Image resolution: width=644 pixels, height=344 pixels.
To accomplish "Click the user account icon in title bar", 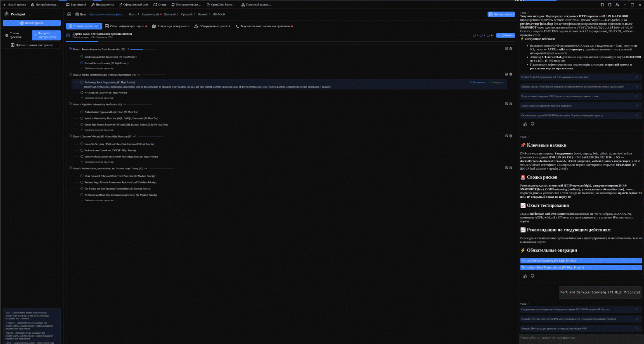I will click(x=617, y=5).
